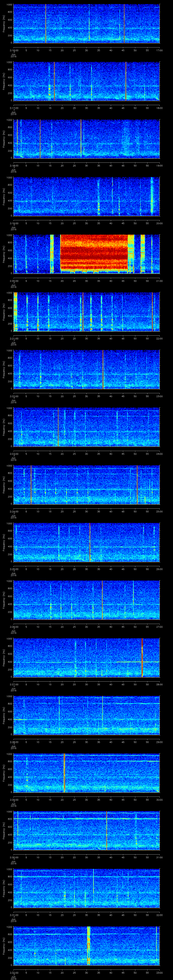This screenshot has width=173, height=980.
Task: Click the red vertical line near 45 seconds in the 2:16:00 spectrogram
Action: click(x=124, y=24)
